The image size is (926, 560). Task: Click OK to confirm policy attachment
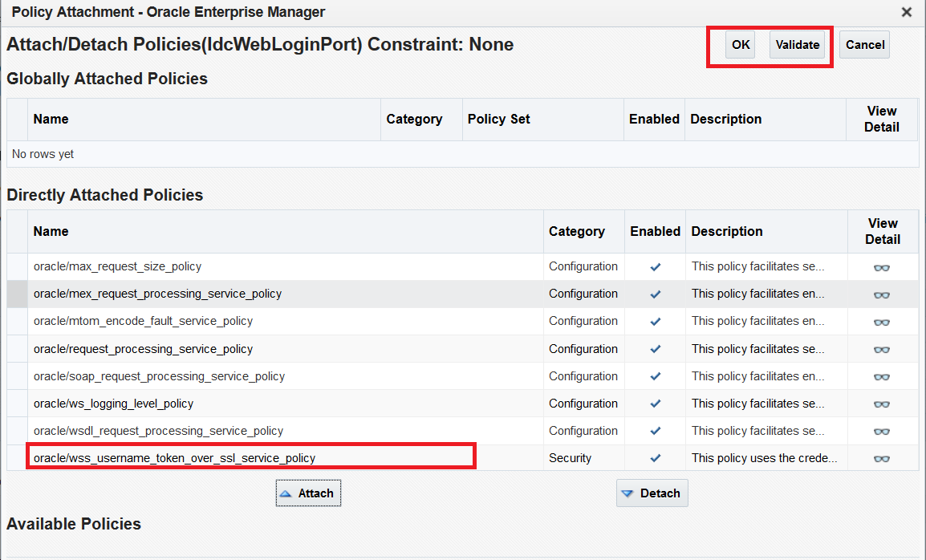[741, 45]
